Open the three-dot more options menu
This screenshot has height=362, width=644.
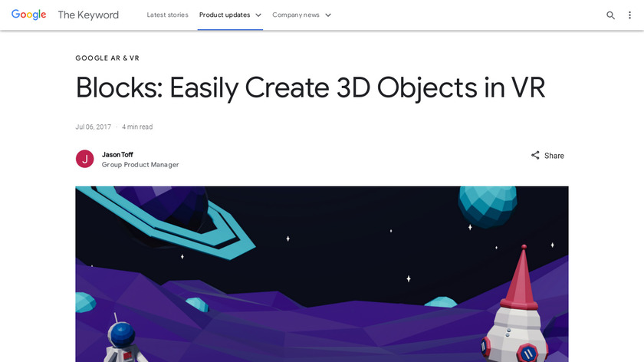click(x=629, y=15)
